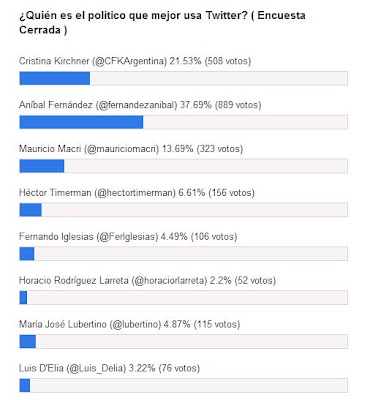The height and width of the screenshot is (400, 370).
Task: Select Luis D'Elia's result label
Action: [110, 368]
